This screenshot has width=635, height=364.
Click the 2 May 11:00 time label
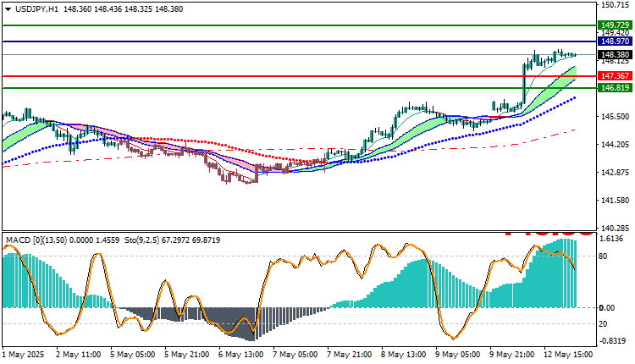[x=78, y=355]
